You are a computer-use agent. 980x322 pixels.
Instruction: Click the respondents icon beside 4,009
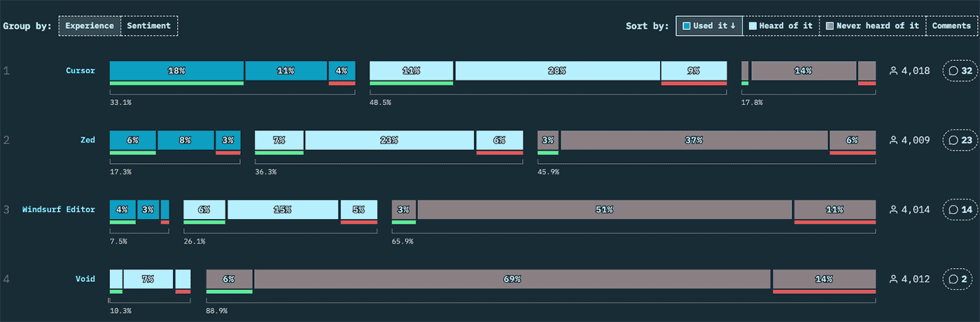tap(893, 140)
